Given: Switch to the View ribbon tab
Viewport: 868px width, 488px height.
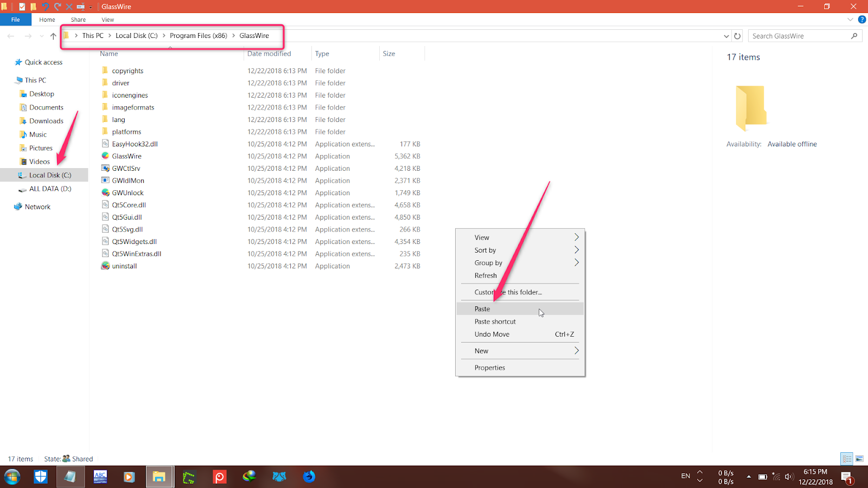Looking at the screenshot, I should pyautogui.click(x=108, y=20).
